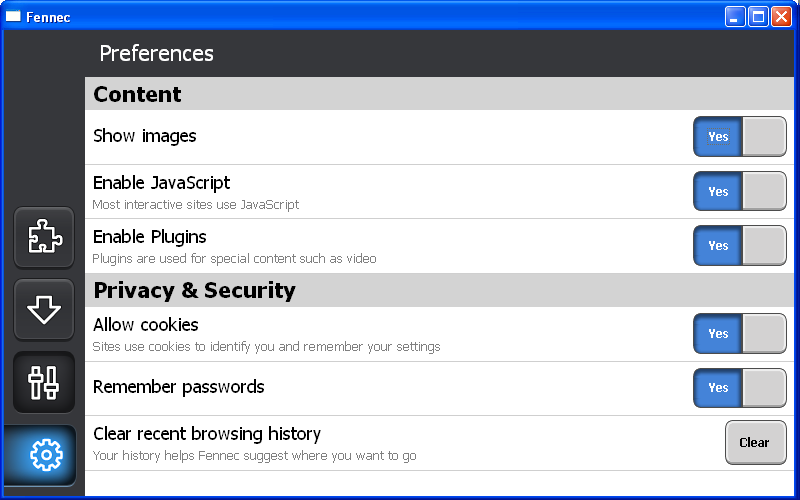Click the Fennec window title icon
This screenshot has width=800, height=500.
[x=13, y=17]
